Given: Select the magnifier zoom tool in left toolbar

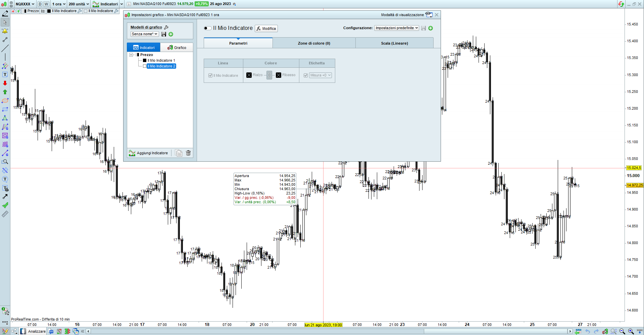Looking at the screenshot, I should pyautogui.click(x=5, y=162).
